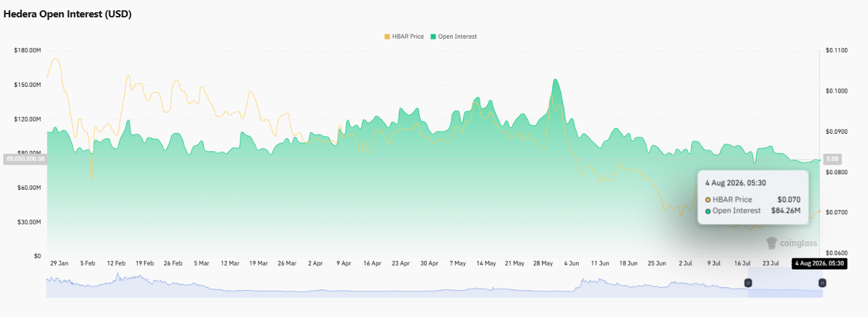Click the $0.0900 price axis label
The width and height of the screenshot is (868, 317).
[837, 132]
